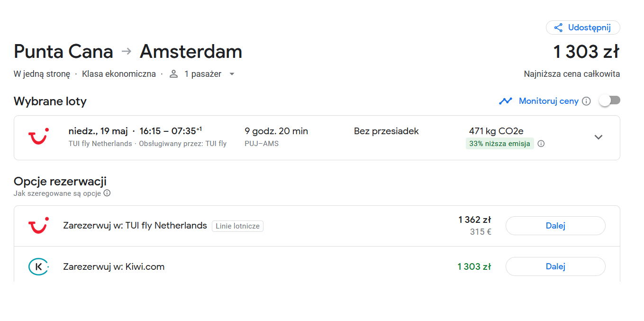The height and width of the screenshot is (321, 644).
Task: Click info icon beside Jak szeregowane są opcje
Action: (107, 193)
